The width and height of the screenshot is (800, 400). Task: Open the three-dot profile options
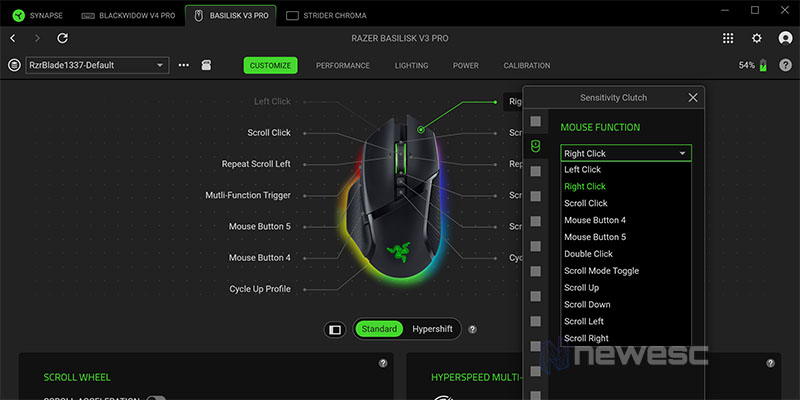coord(183,65)
